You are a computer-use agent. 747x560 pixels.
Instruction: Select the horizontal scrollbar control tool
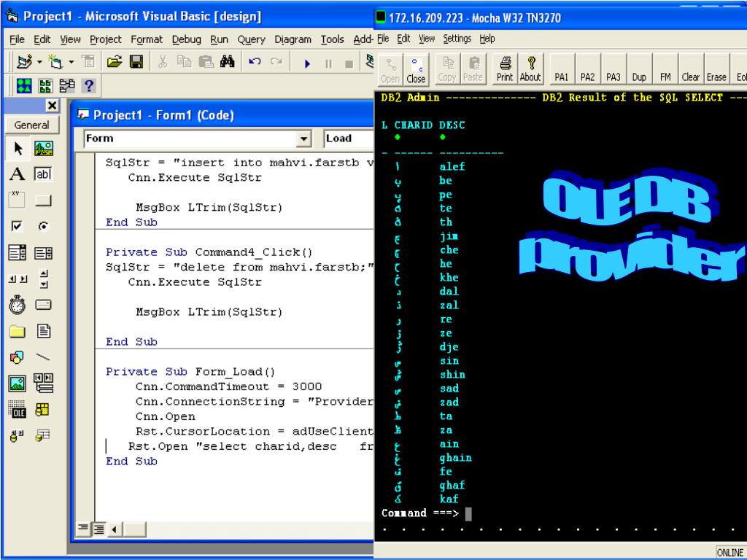18,279
